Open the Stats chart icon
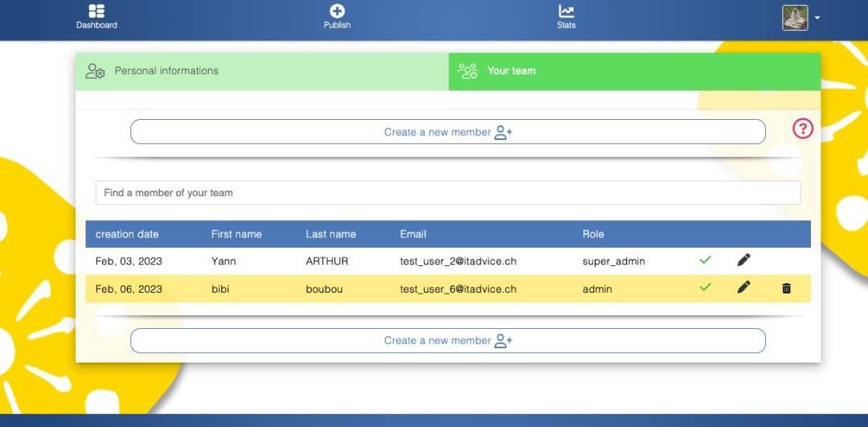Viewport: 868px width, 427px height. pos(566,11)
